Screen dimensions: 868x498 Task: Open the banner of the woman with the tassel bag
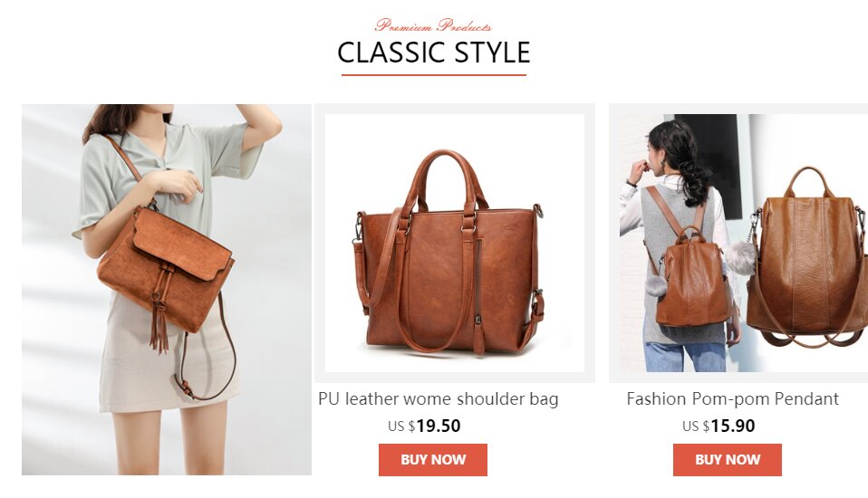(167, 290)
